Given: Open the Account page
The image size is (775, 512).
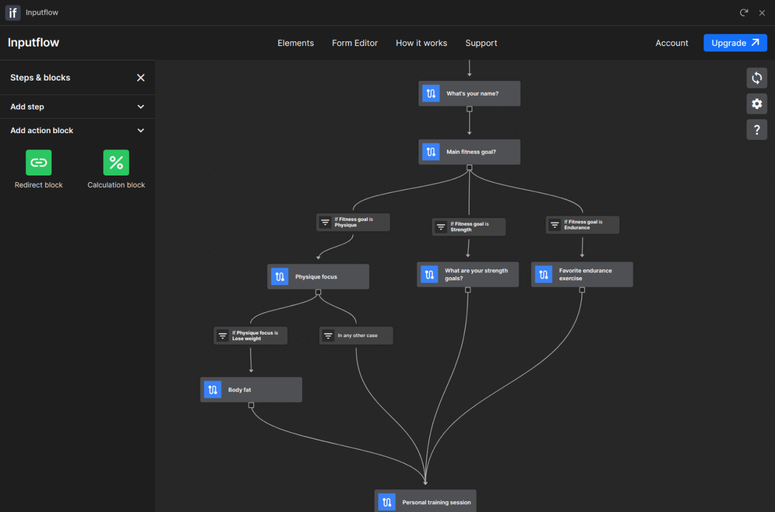Looking at the screenshot, I should [672, 43].
